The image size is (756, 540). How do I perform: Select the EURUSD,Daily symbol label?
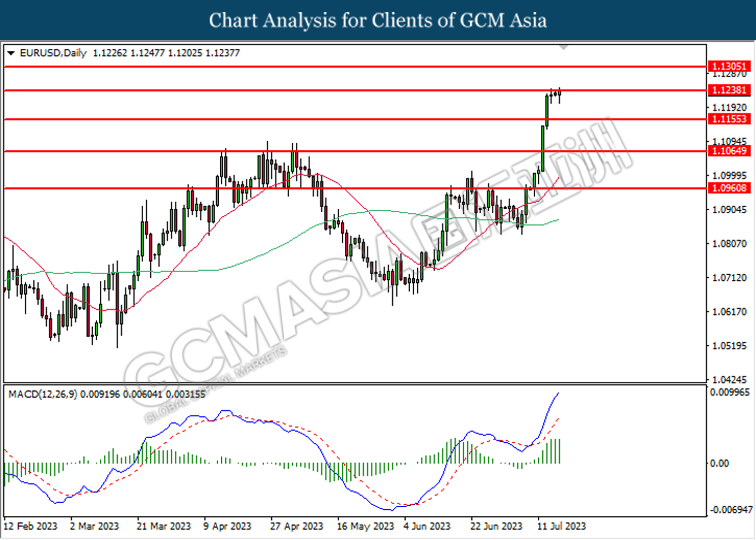coord(53,53)
